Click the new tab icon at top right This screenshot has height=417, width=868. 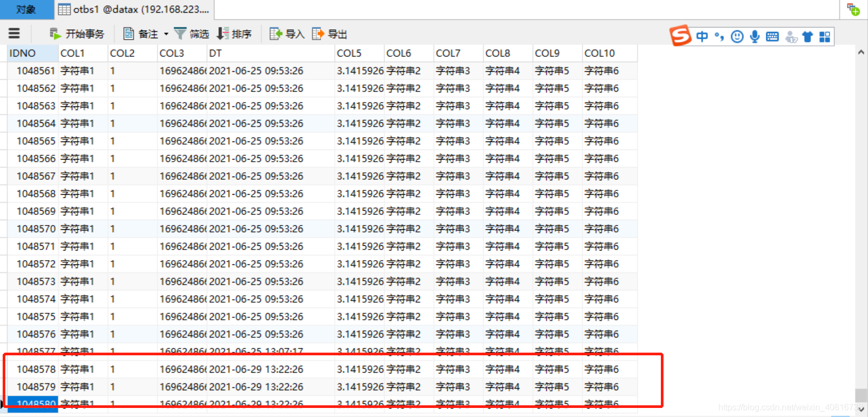coord(854,9)
